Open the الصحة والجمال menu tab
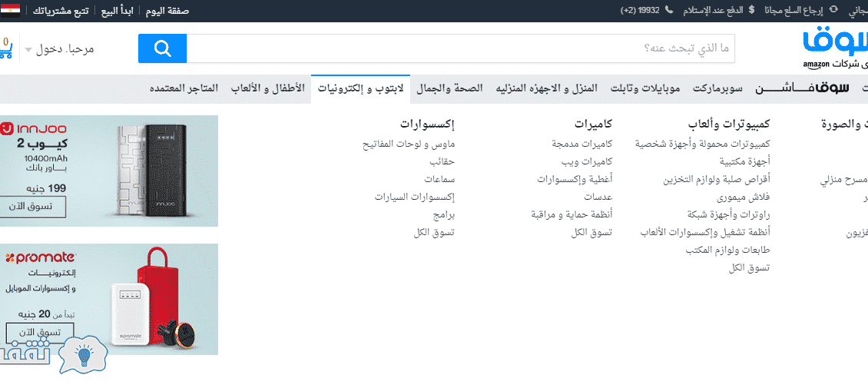The image size is (868, 385). pyautogui.click(x=449, y=88)
